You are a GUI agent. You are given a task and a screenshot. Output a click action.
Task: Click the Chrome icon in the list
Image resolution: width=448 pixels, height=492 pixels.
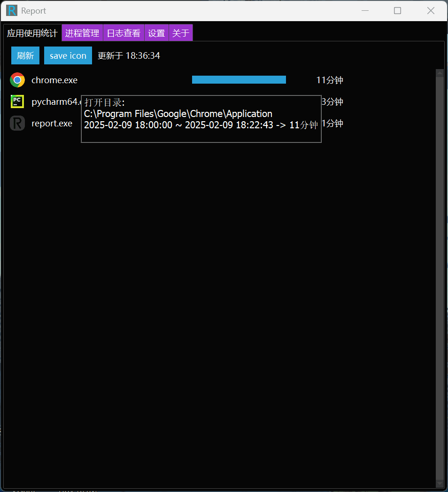[17, 80]
